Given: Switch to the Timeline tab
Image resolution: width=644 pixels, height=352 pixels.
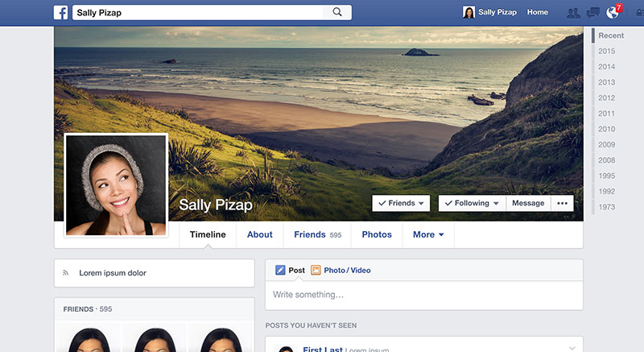Looking at the screenshot, I should (x=208, y=234).
